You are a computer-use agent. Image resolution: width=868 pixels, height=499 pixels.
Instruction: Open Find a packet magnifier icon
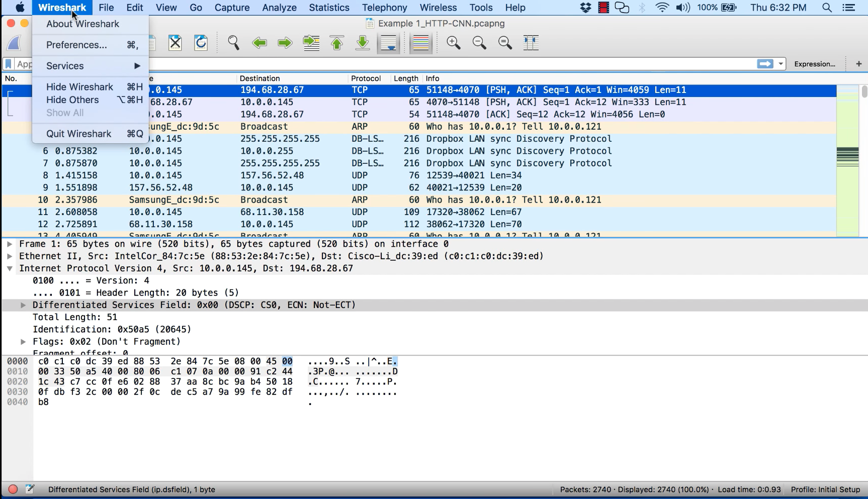click(233, 43)
